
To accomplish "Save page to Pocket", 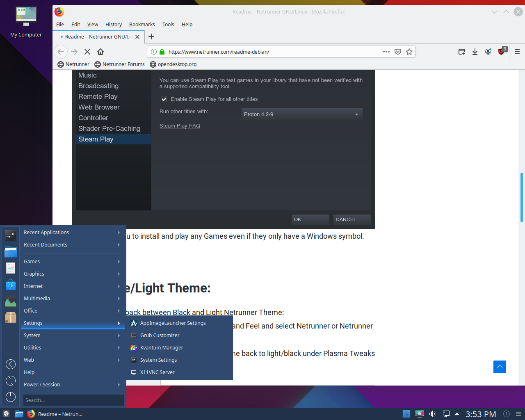I will (397, 52).
